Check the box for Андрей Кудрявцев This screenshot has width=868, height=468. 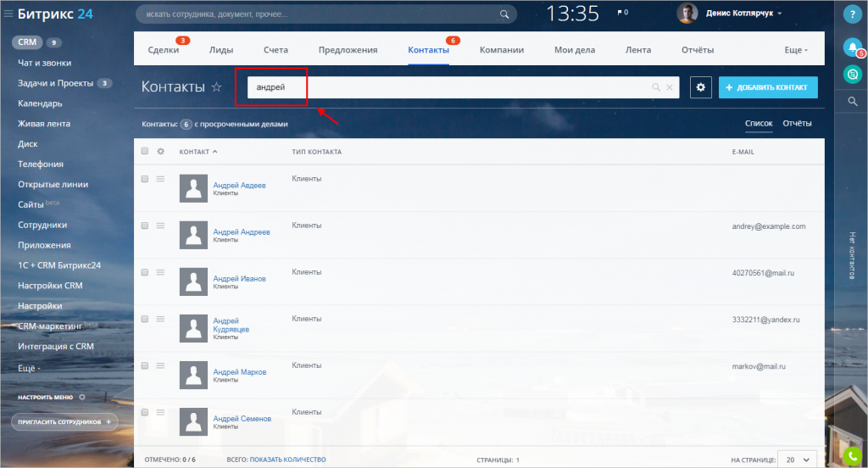(144, 319)
